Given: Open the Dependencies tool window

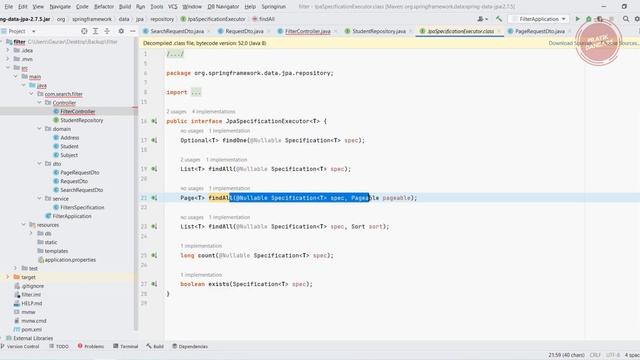Looking at the screenshot, I should (x=190, y=347).
